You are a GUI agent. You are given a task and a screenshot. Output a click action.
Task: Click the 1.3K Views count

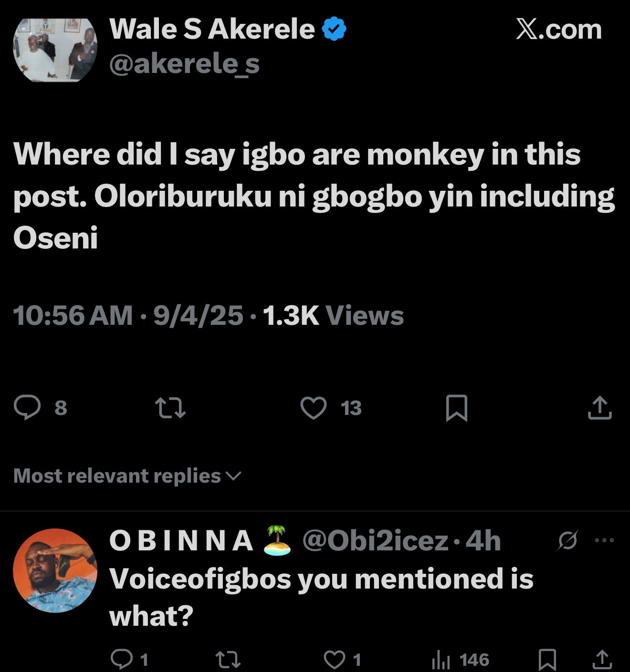coord(333,316)
